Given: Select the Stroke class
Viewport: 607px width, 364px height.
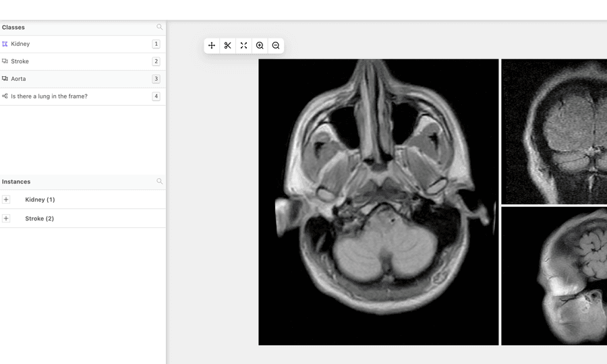Looking at the screenshot, I should click(x=83, y=61).
